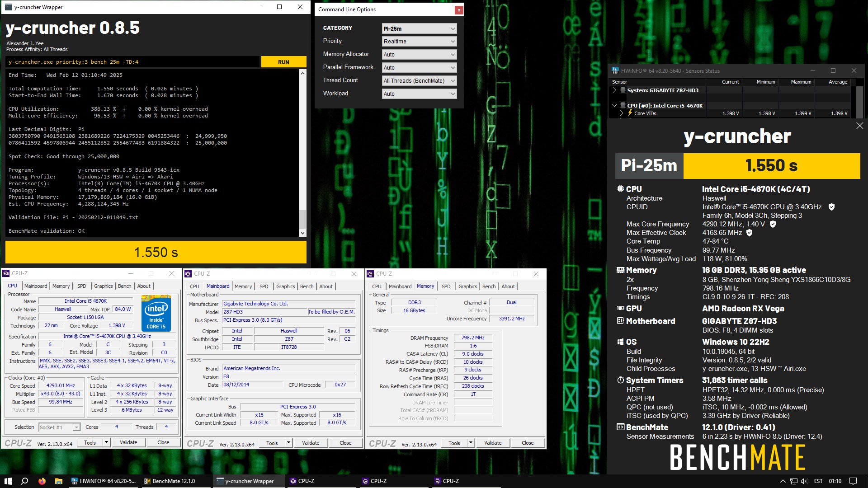Screen dimensions: 868x488
Task: Click the Max Effective Clock shield icon
Action: [749, 233]
